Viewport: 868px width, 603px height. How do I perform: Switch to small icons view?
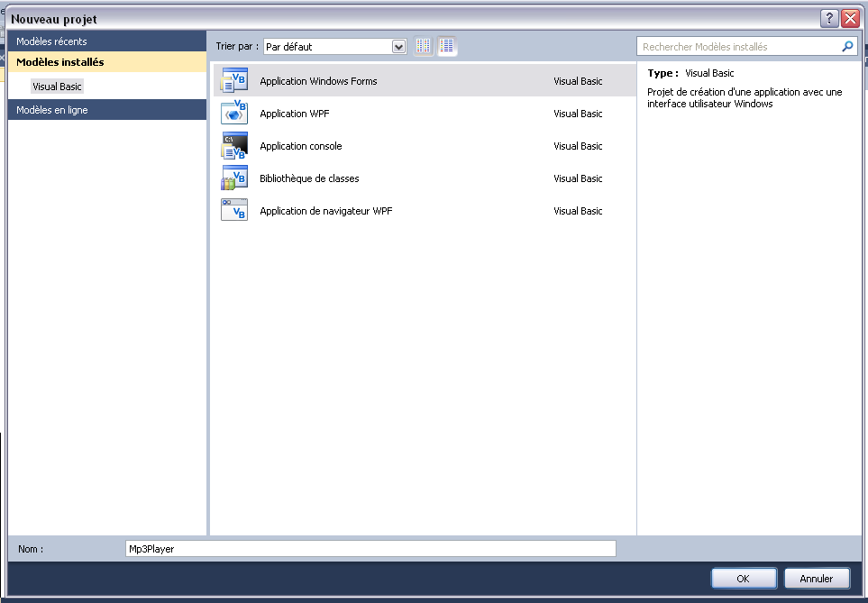coord(424,47)
